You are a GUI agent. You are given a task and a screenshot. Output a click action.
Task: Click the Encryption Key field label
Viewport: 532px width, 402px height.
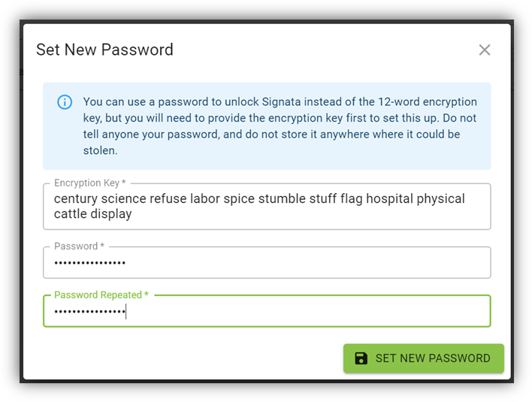89,183
